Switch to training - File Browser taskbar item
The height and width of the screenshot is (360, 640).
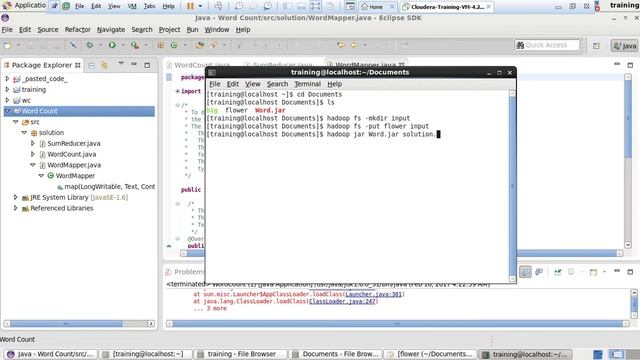point(240,354)
